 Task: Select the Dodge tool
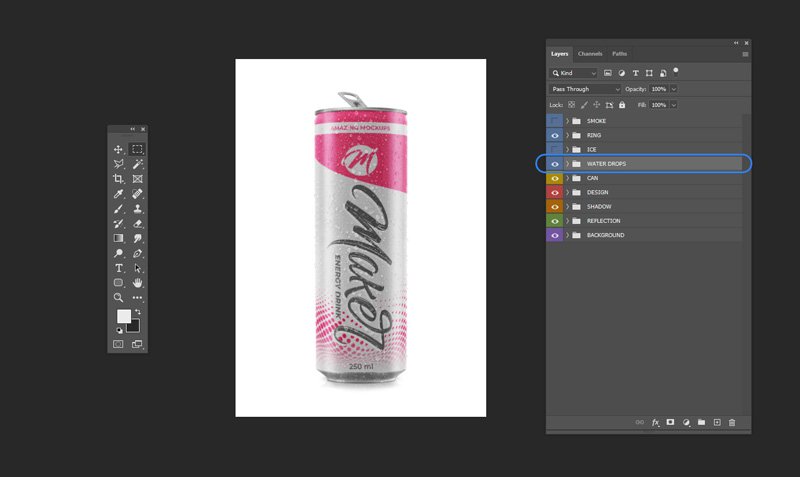118,253
